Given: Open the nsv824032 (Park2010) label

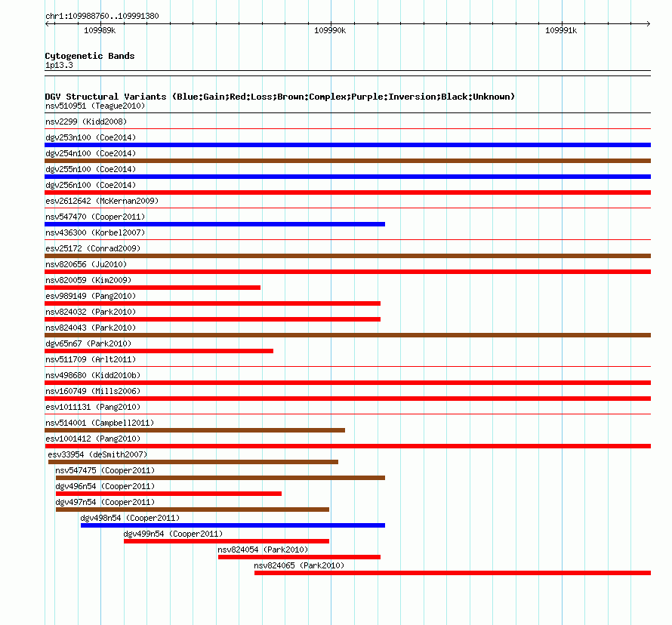Looking at the screenshot, I should coord(91,312).
